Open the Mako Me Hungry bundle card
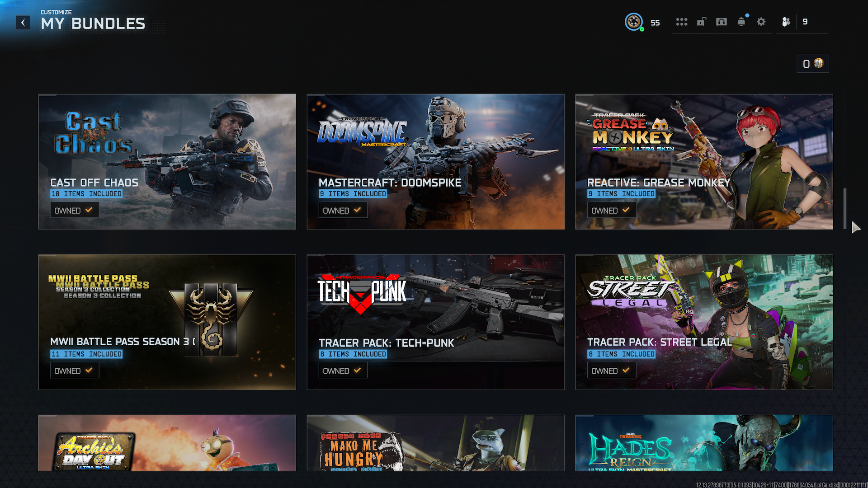 point(436,443)
